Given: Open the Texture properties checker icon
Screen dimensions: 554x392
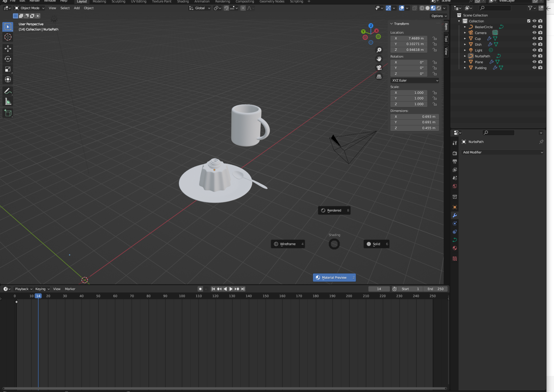Looking at the screenshot, I should [455, 259].
